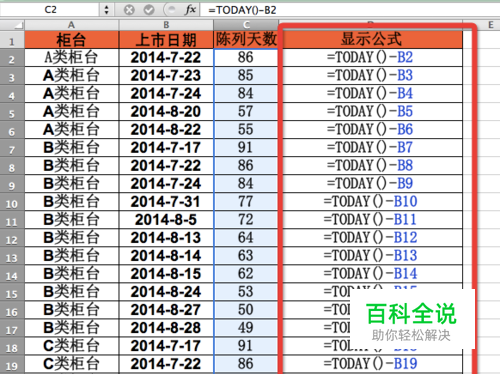500x374 pixels.
Task: Click header cell 柜台
Action: click(71, 40)
